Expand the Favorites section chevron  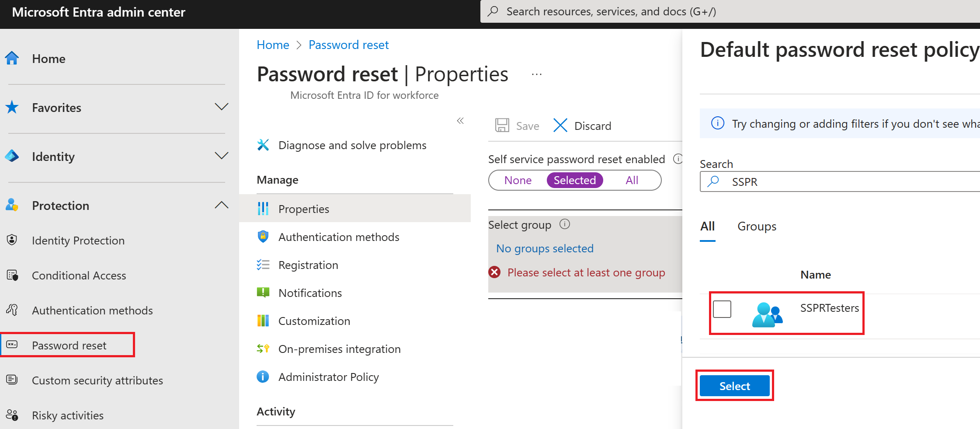click(x=222, y=107)
